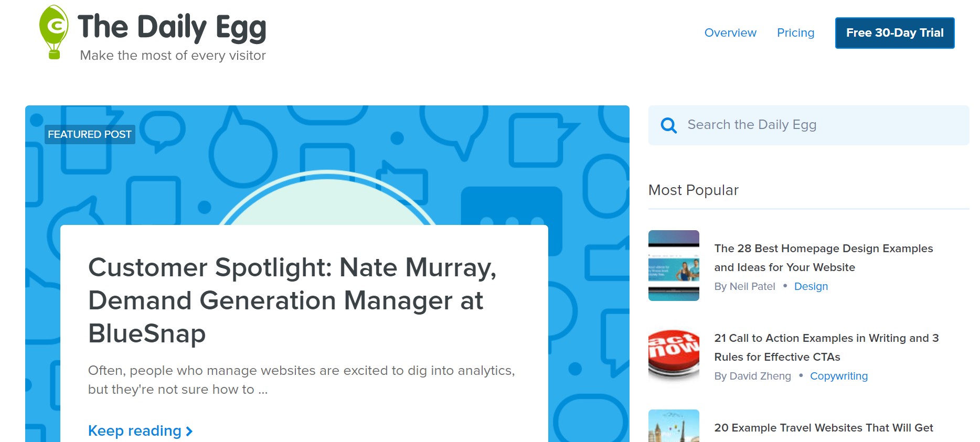
Task: Click the chevron arrow after Keep reading
Action: (189, 432)
